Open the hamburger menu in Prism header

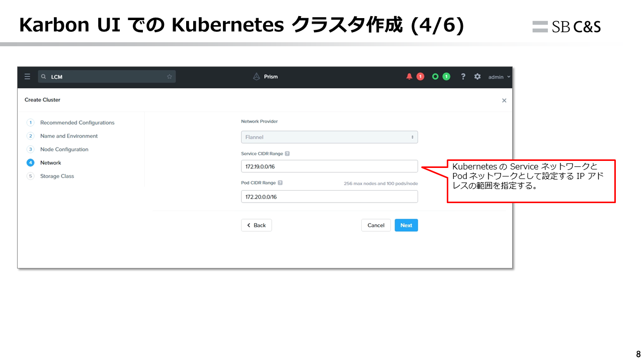tap(27, 77)
